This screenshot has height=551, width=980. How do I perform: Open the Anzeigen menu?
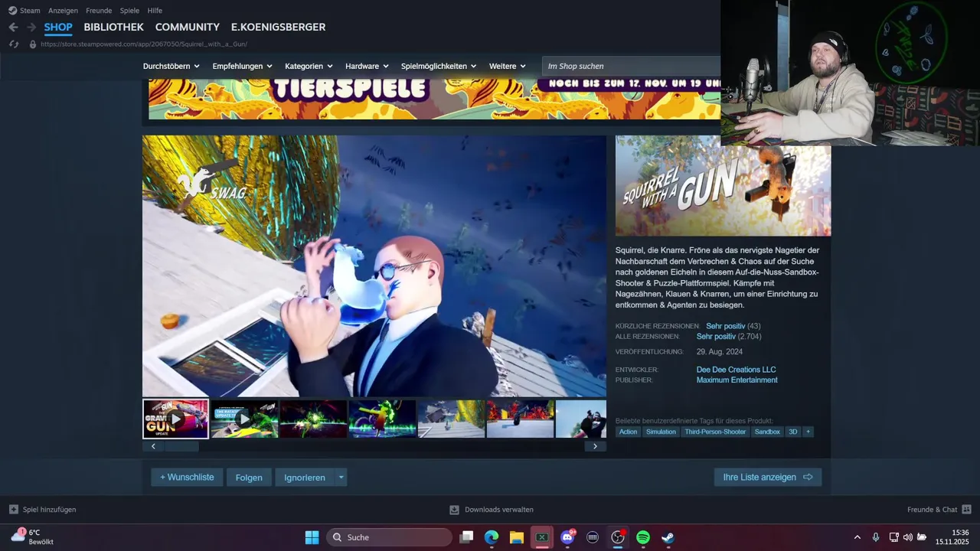pos(63,11)
